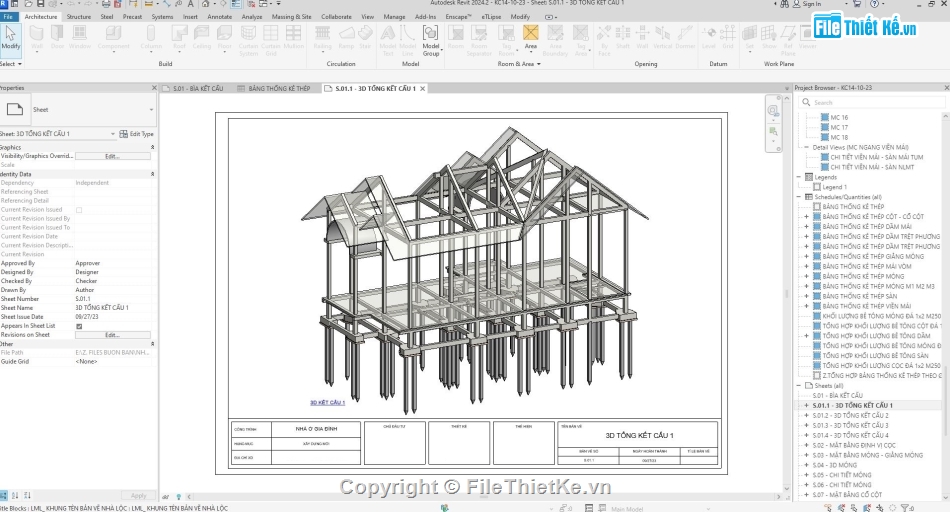Open the Room & Area panel dropdown

pyautogui.click(x=519, y=64)
